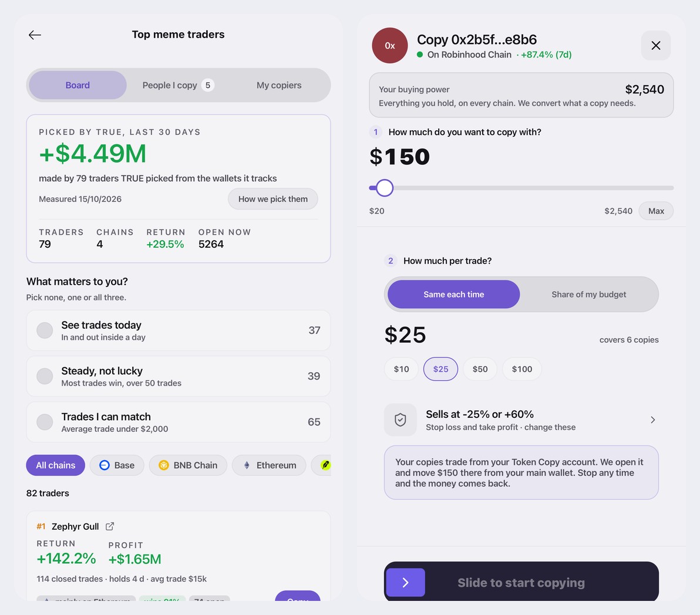The width and height of the screenshot is (700, 615).
Task: Choose $100 per trade
Action: pos(522,369)
